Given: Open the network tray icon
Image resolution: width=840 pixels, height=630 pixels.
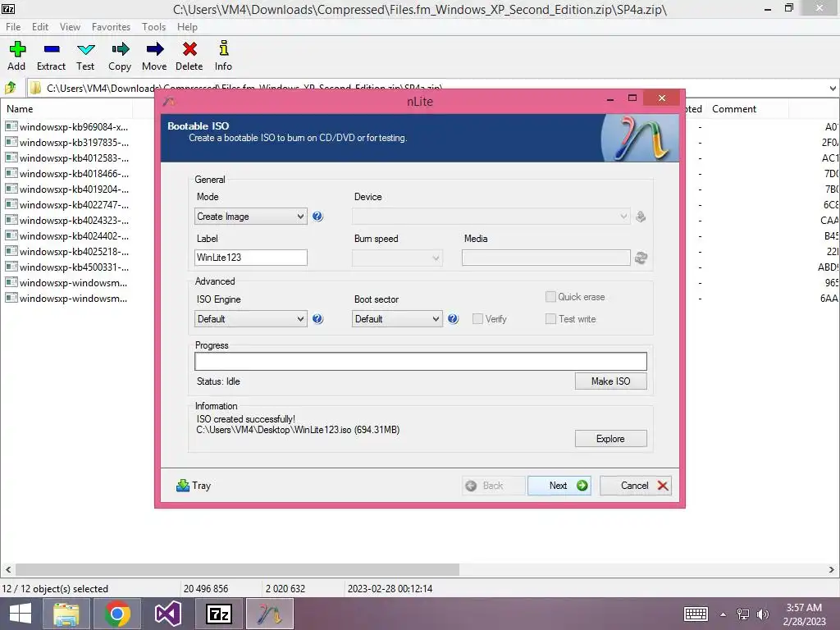Looking at the screenshot, I should (x=743, y=614).
